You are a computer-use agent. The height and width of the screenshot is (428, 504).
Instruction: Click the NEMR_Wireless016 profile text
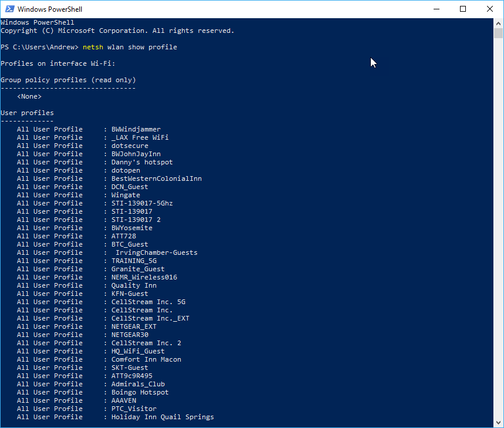pyautogui.click(x=144, y=277)
